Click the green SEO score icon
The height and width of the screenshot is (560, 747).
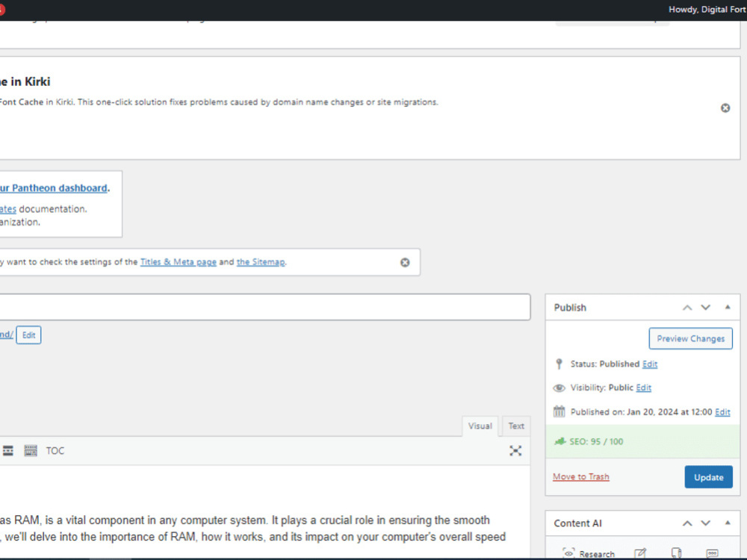coord(560,441)
